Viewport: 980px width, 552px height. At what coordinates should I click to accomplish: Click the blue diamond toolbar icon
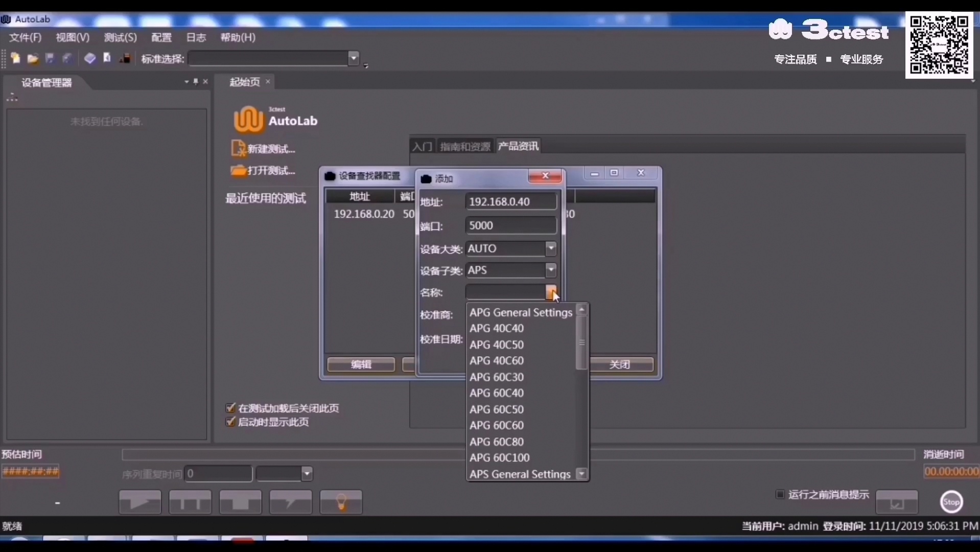coord(90,58)
